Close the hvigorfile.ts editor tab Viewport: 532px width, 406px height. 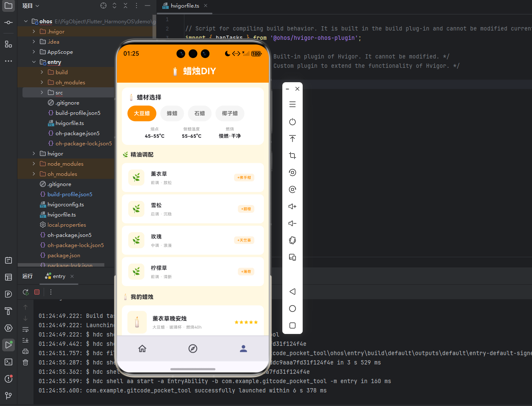[206, 6]
